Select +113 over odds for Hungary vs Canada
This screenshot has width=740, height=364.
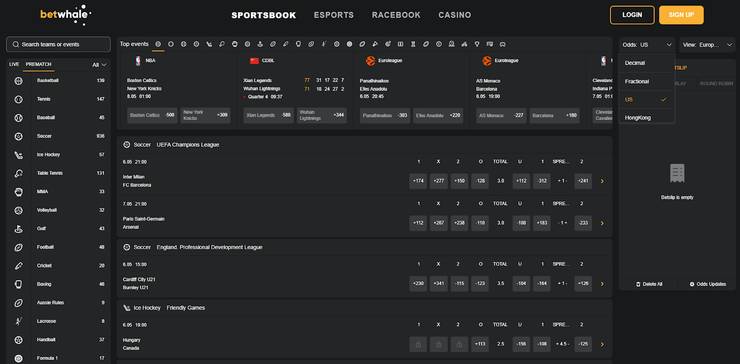pyautogui.click(x=480, y=345)
